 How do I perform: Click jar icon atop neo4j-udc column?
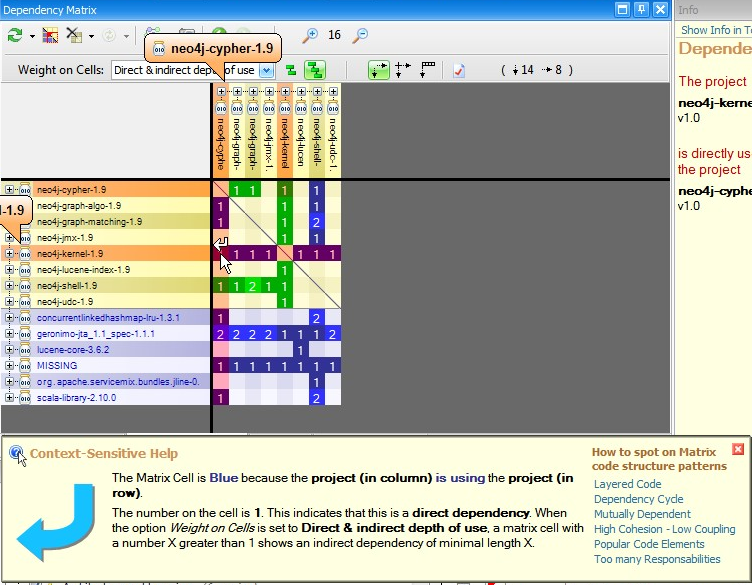tap(333, 108)
